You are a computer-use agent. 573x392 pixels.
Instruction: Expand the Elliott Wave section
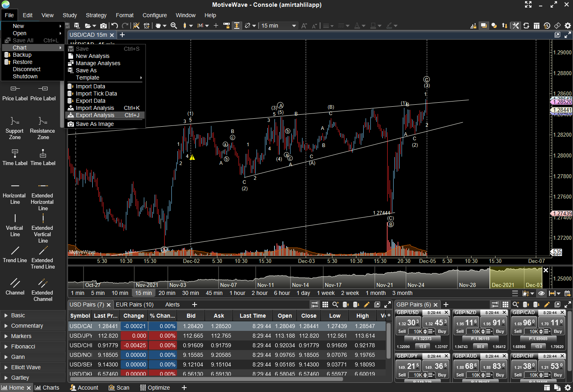(x=33, y=367)
